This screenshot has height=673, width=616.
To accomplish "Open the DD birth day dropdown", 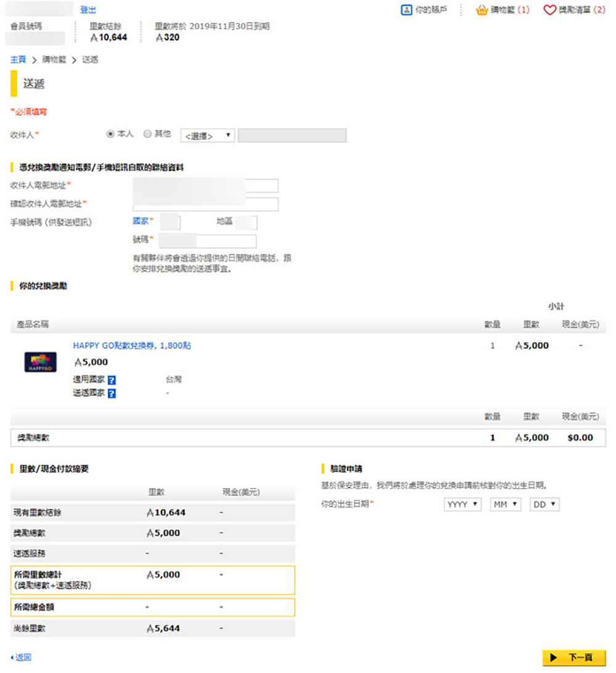I will [545, 504].
